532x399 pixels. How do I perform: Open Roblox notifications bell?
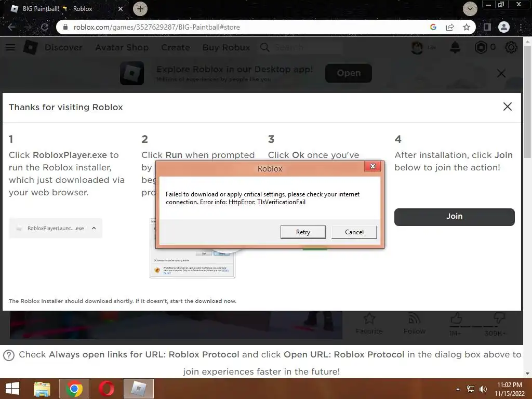tap(455, 47)
